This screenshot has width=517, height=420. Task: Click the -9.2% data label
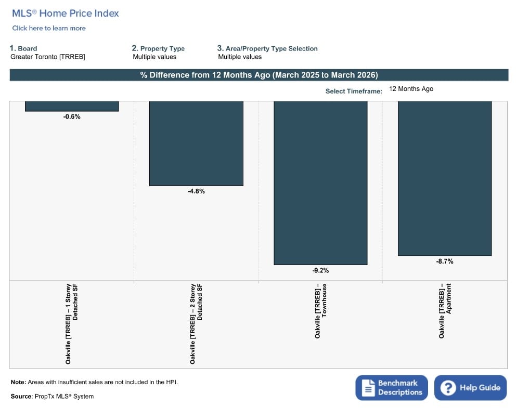click(320, 270)
